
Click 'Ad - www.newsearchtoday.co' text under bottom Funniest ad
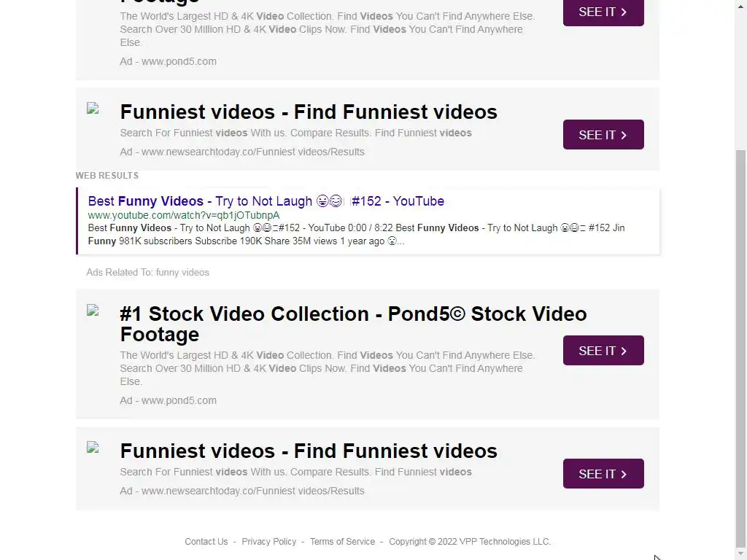coord(242,491)
